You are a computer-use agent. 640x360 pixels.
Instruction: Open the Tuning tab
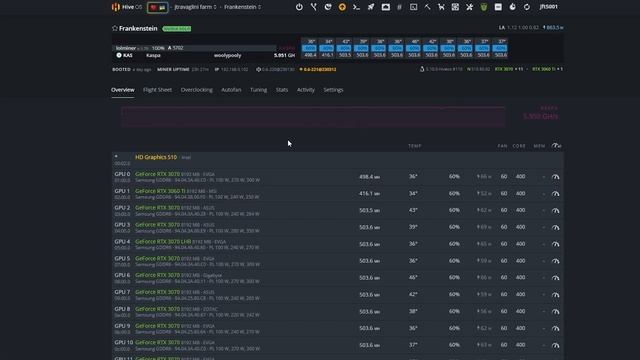point(258,90)
